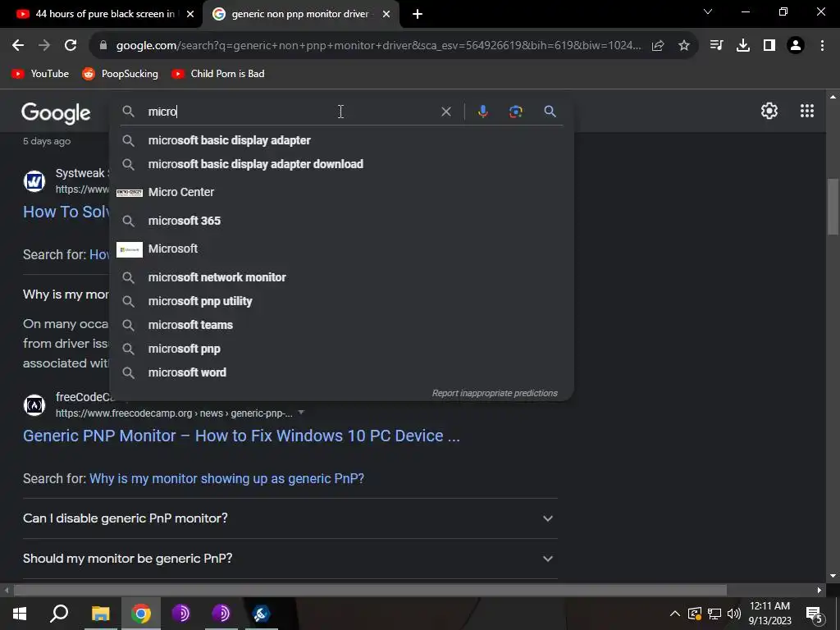
Task: Click the vertical page scrollbar thumb
Action: point(833,206)
